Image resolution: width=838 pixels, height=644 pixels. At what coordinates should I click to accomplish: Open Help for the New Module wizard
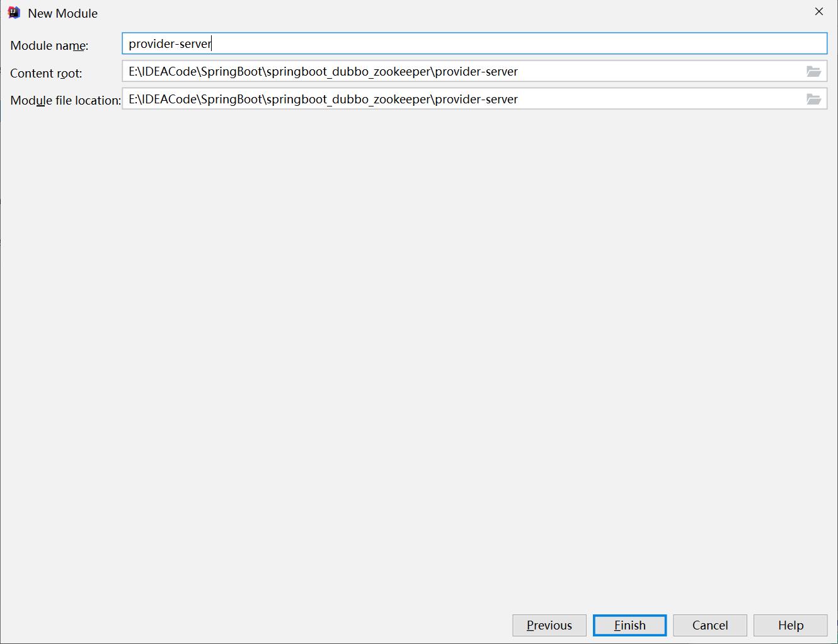(x=790, y=625)
